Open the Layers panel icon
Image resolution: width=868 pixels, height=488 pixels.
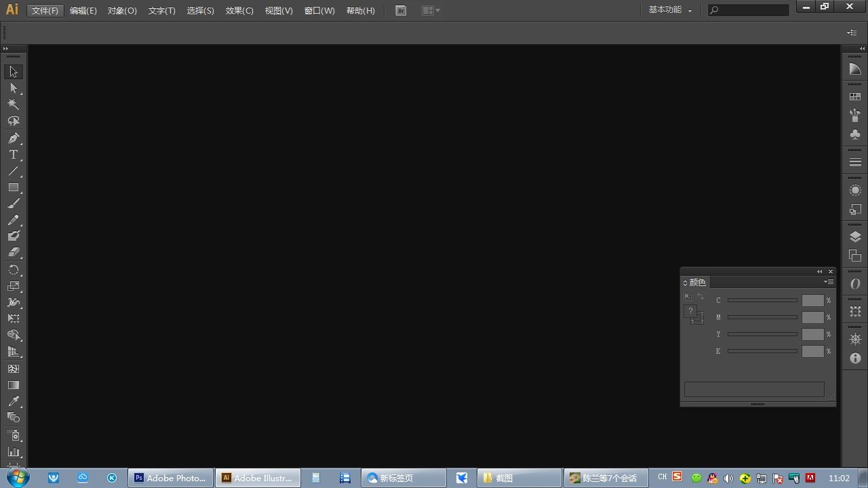tap(855, 237)
